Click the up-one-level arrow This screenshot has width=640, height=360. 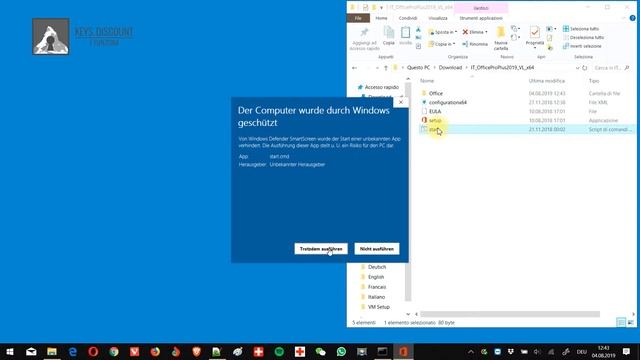386,68
